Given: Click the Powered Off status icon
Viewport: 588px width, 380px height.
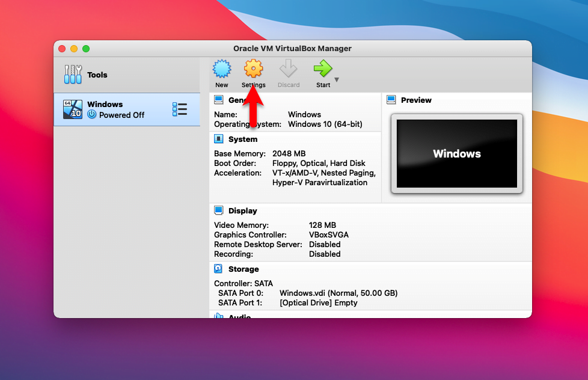Looking at the screenshot, I should 92,114.
